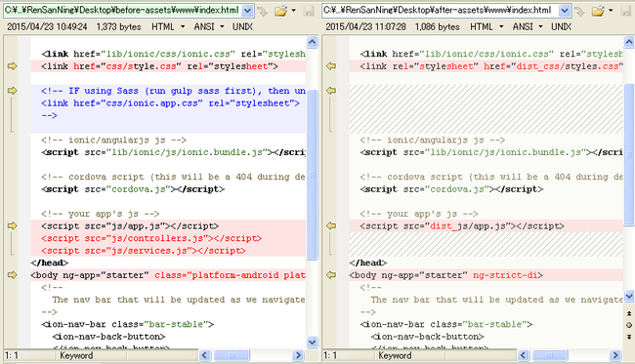Click left line linking css/ionic.app.css
The image size is (635, 364).
(x=170, y=103)
